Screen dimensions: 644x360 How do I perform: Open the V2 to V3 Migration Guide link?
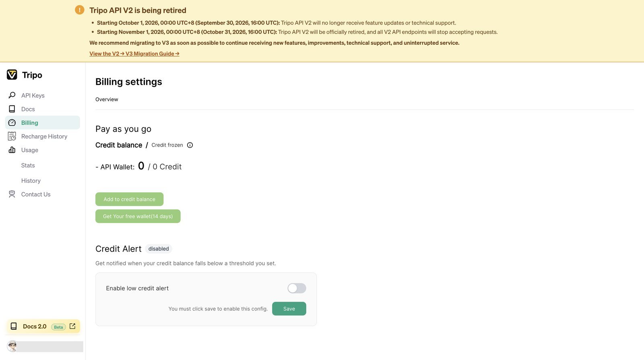[x=134, y=54]
